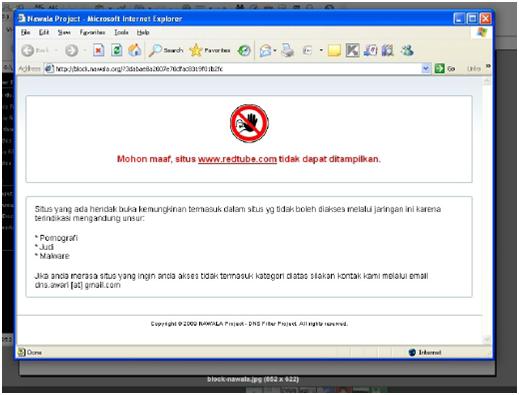519x395 pixels.
Task: Expand the Links bar chevron
Action: (x=488, y=66)
